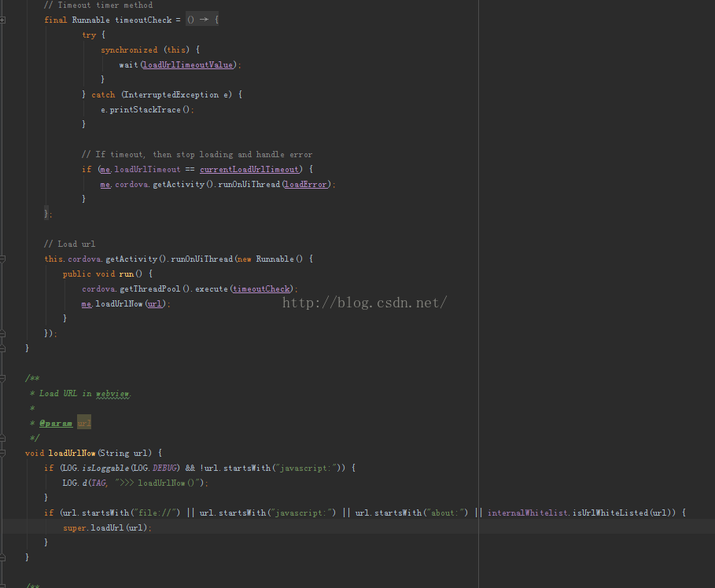715x588 pixels.
Task: Click the @param Javadoc tag
Action: pos(56,423)
